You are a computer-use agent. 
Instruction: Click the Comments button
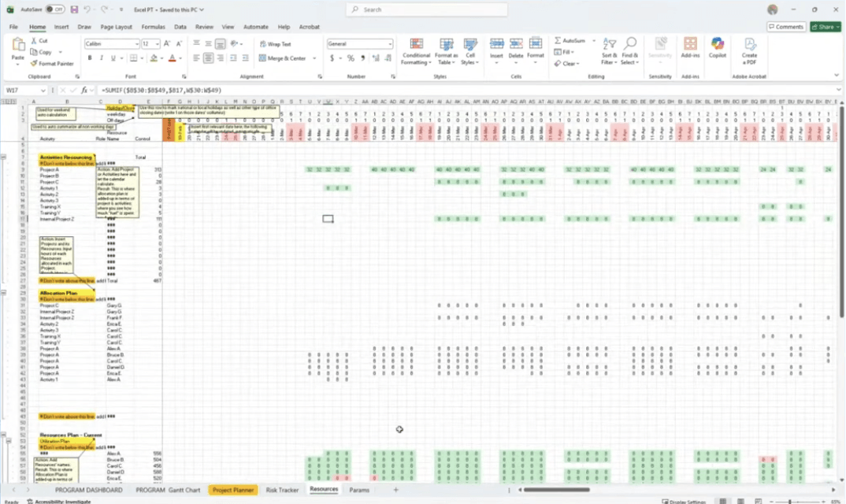[786, 27]
